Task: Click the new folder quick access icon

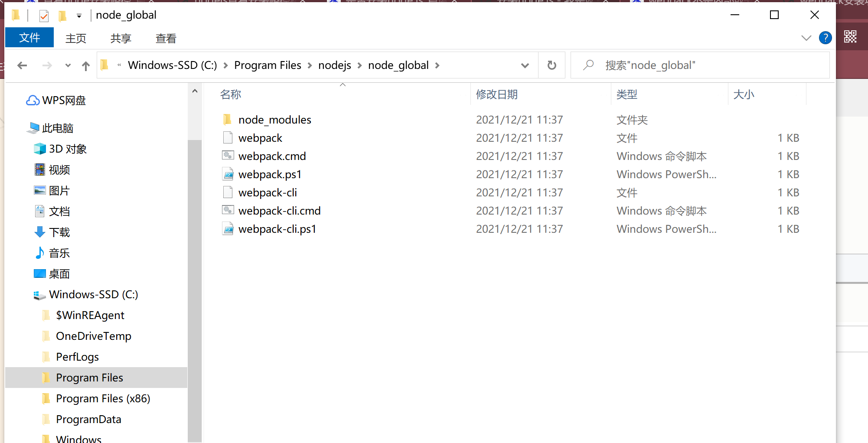Action: [62, 16]
